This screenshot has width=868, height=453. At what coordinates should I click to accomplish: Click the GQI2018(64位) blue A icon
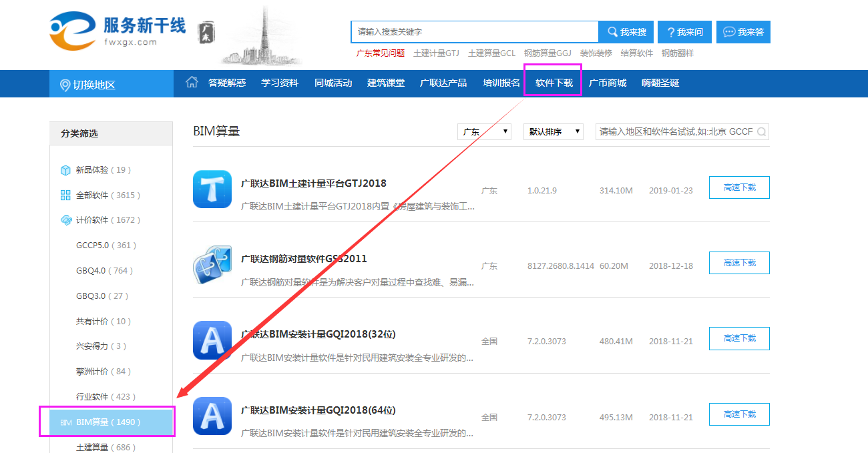pos(212,416)
